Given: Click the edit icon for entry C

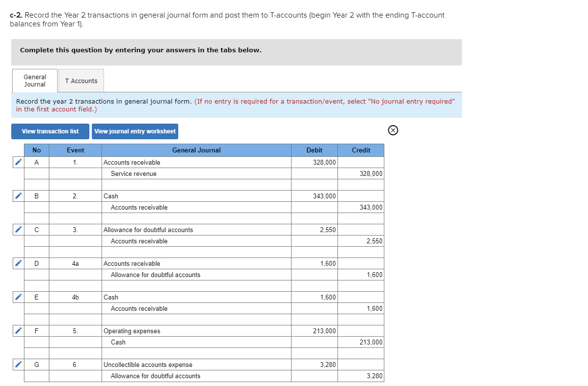Looking at the screenshot, I should coord(18,229).
